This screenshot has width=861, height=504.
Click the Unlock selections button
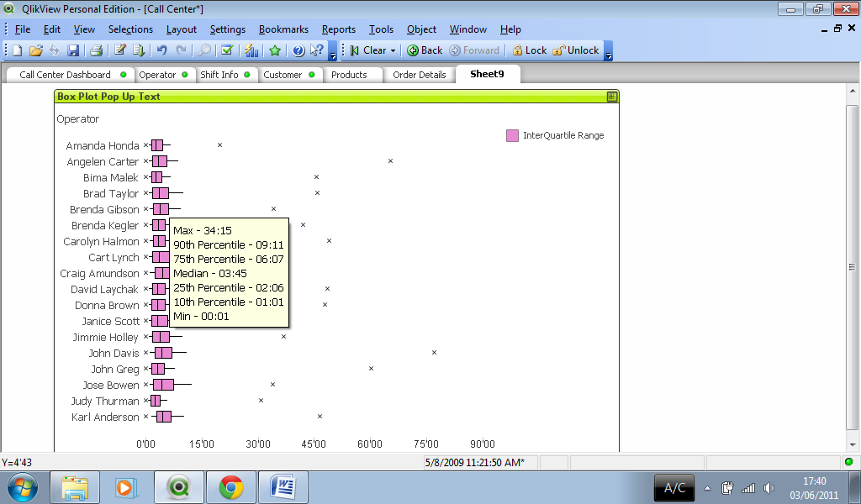[576, 50]
